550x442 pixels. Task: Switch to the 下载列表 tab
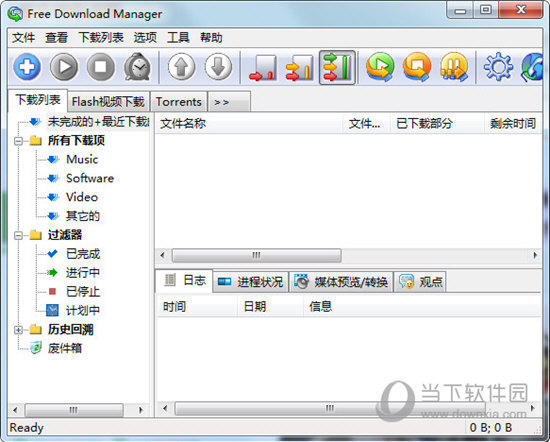click(38, 100)
